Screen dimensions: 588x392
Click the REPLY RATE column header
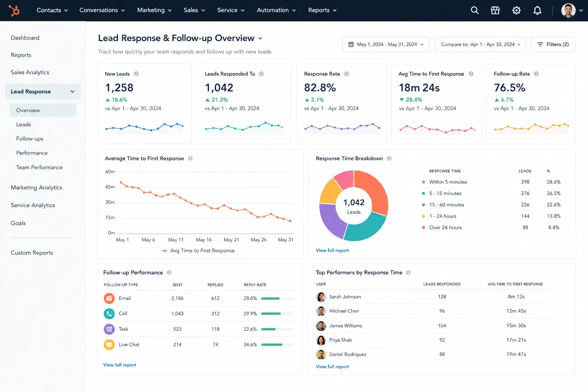coord(255,285)
